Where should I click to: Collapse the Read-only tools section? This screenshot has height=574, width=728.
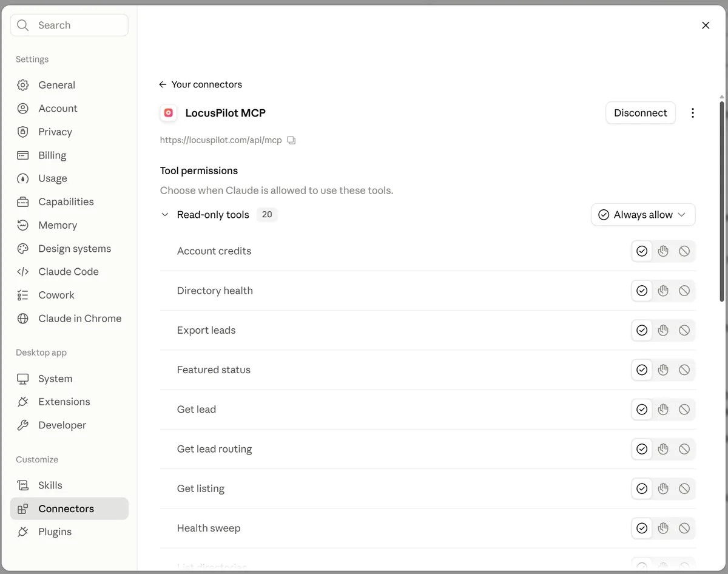point(164,215)
